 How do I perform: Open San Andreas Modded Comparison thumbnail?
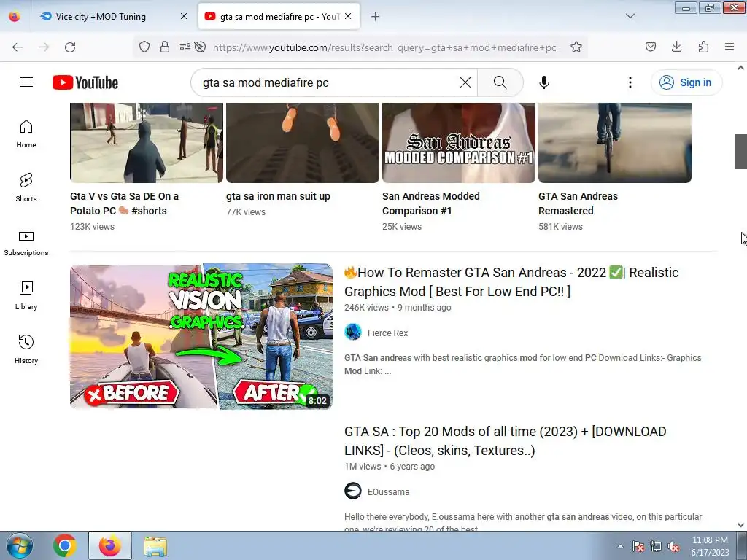click(459, 142)
